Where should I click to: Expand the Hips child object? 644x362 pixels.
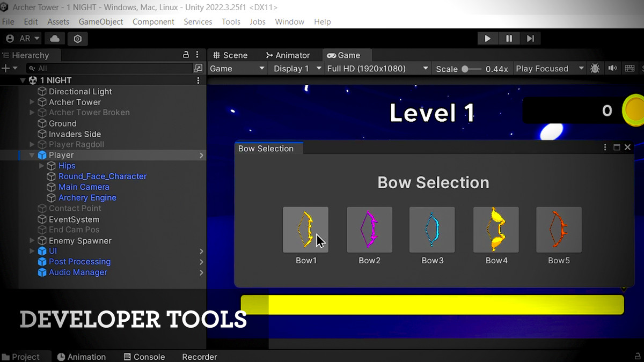(x=42, y=166)
